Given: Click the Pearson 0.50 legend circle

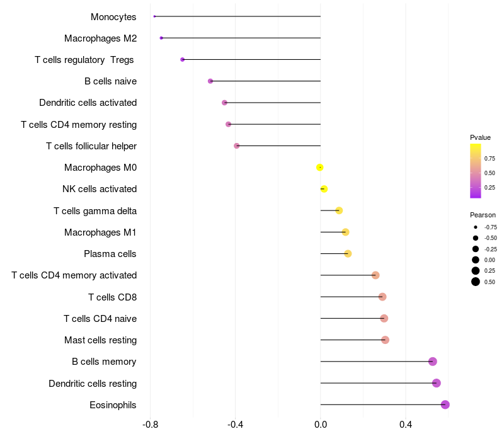Looking at the screenshot, I should click(476, 282).
